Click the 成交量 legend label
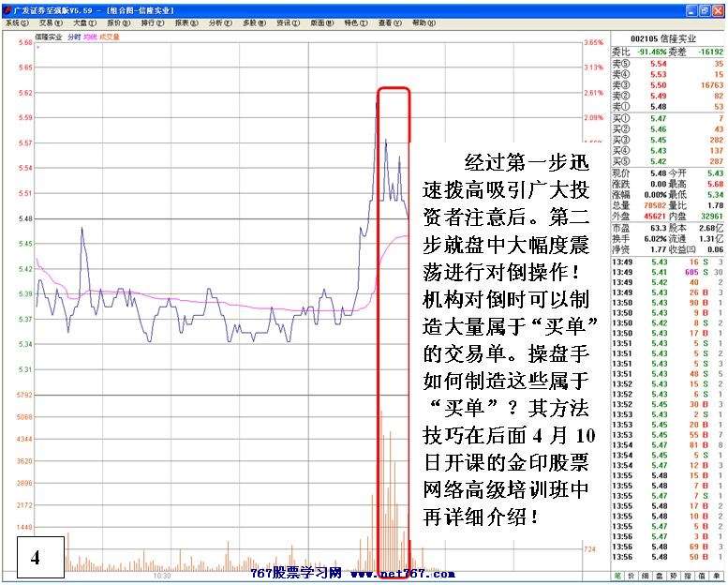 [x=110, y=37]
